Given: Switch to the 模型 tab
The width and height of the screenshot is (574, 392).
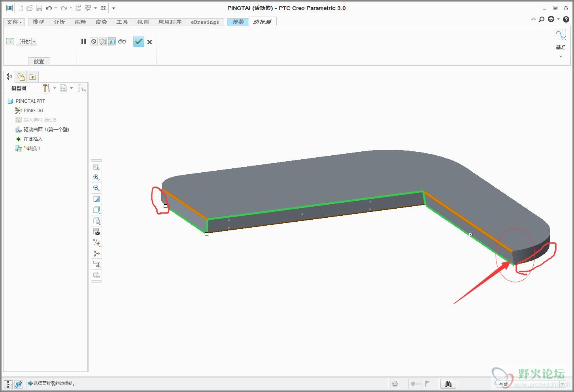Looking at the screenshot, I should (38, 22).
